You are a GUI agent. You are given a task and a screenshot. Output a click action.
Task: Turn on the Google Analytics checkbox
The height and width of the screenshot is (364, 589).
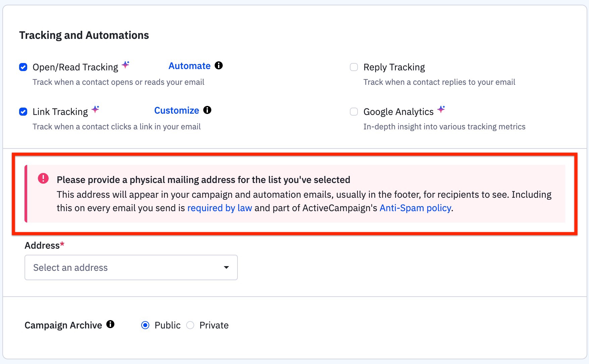(354, 112)
